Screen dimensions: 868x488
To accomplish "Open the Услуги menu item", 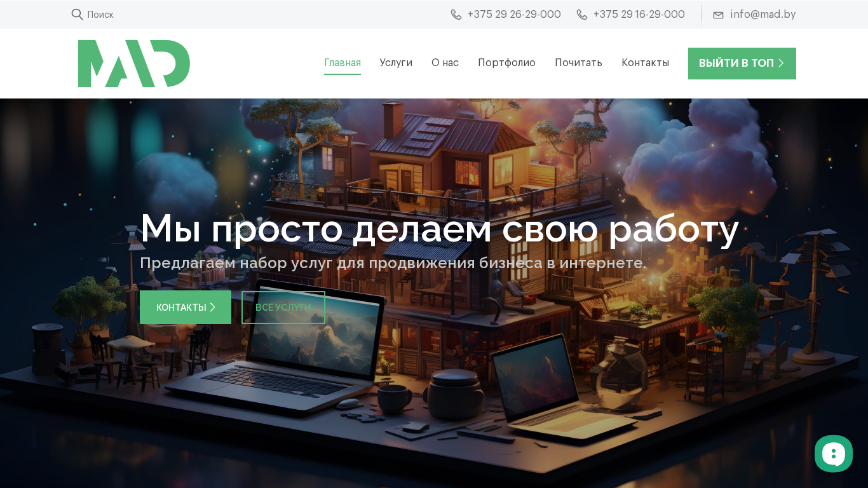I will pyautogui.click(x=396, y=63).
